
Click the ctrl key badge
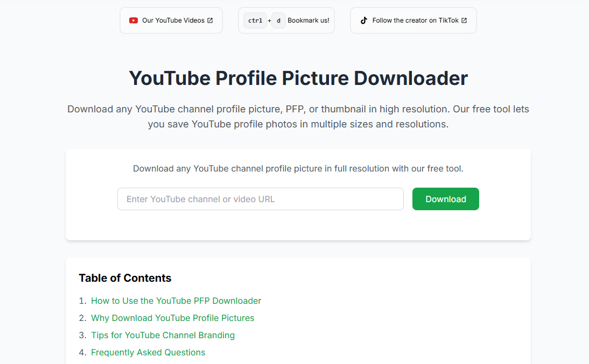pyautogui.click(x=255, y=21)
